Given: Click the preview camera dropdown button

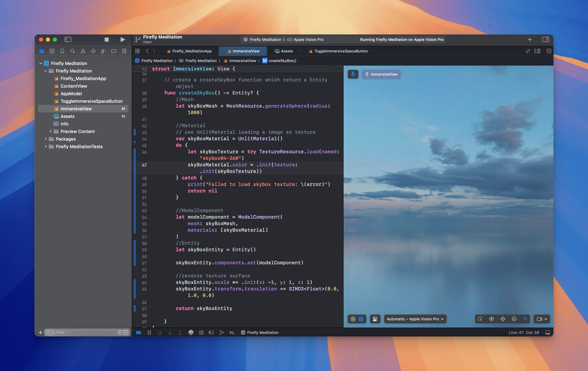Looking at the screenshot, I should click(542, 319).
